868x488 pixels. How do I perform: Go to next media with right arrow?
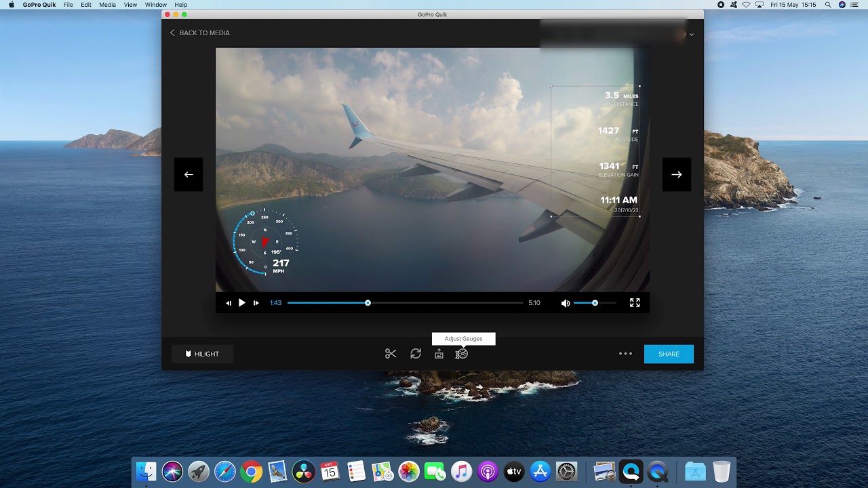click(x=677, y=174)
